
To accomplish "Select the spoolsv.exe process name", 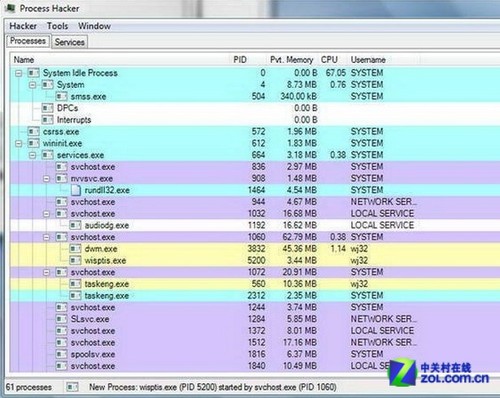I will [93, 354].
